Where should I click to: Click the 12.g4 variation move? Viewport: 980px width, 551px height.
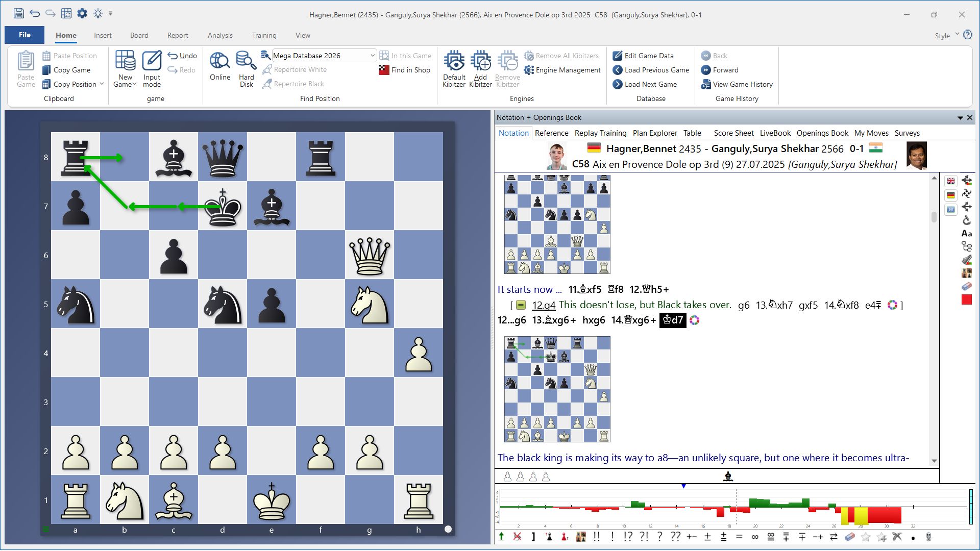click(543, 305)
